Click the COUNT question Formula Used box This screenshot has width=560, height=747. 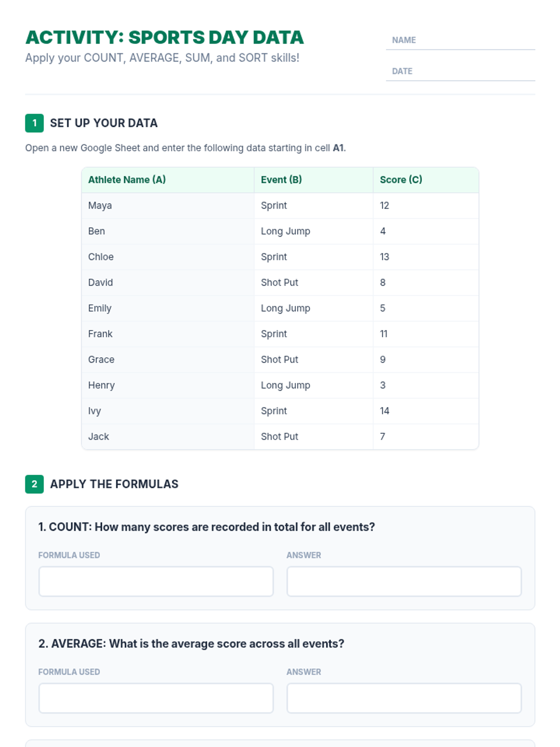(x=156, y=581)
